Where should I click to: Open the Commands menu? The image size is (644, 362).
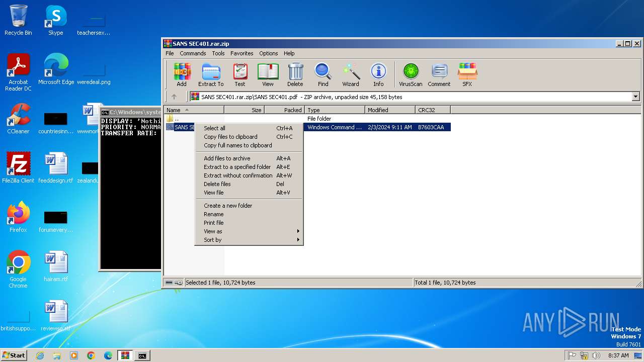click(x=193, y=53)
